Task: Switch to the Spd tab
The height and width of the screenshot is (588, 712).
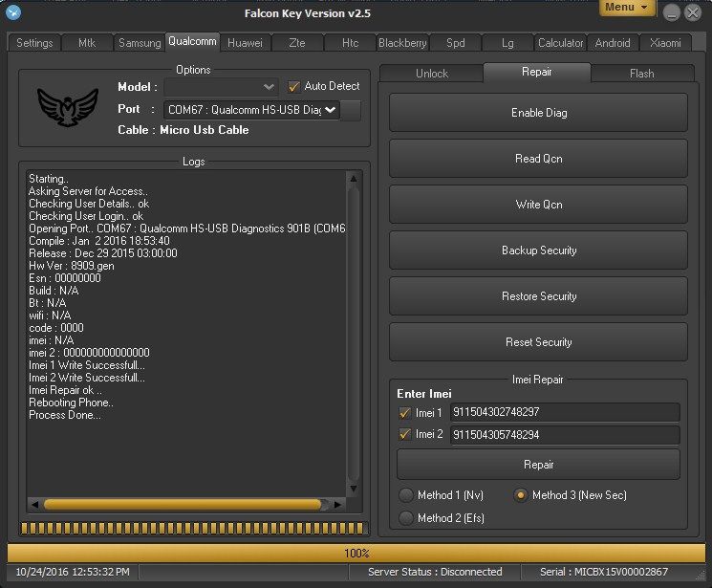Action: (456, 43)
